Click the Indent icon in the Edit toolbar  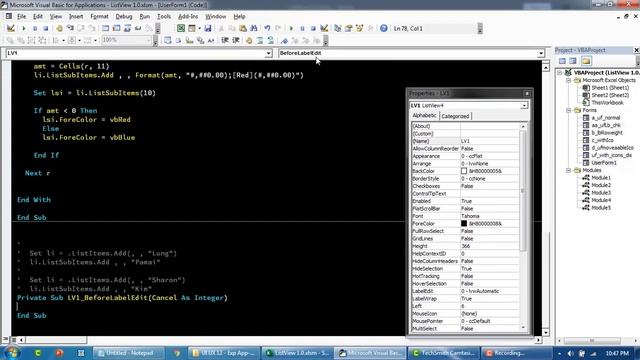(224, 40)
